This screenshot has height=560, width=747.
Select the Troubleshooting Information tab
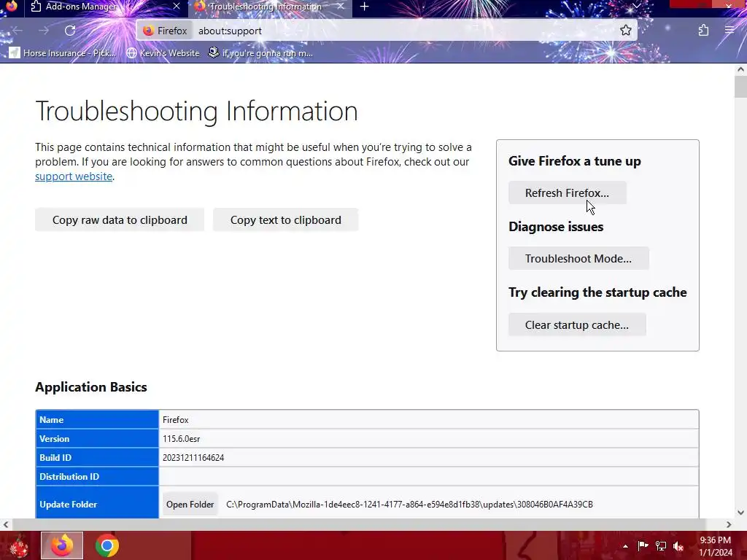click(x=271, y=7)
